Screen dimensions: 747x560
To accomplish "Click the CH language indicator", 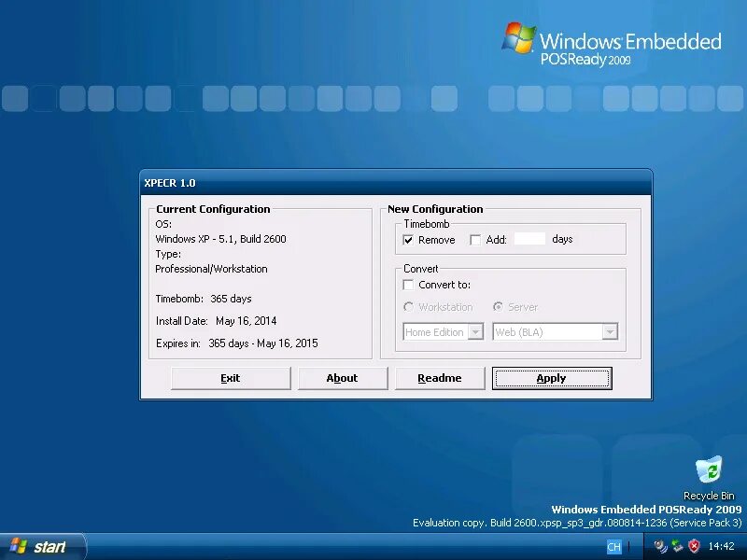I will pyautogui.click(x=614, y=546).
